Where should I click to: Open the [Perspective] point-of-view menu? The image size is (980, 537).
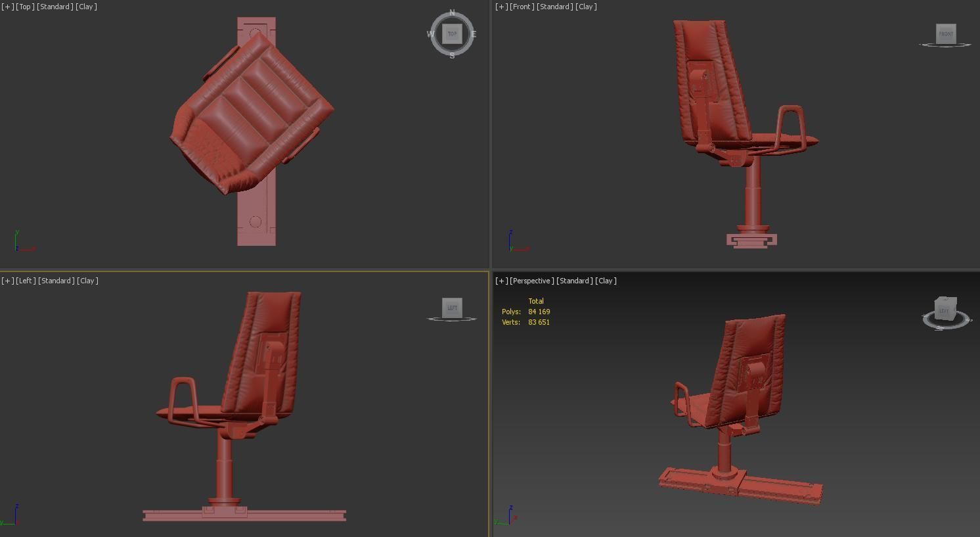click(x=531, y=281)
